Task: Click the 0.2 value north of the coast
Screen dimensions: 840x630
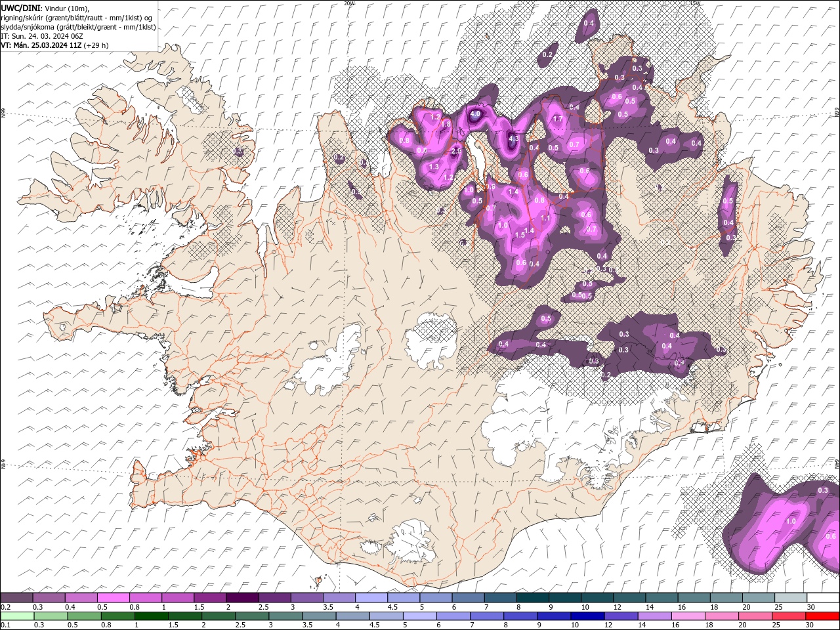Action: click(x=547, y=55)
